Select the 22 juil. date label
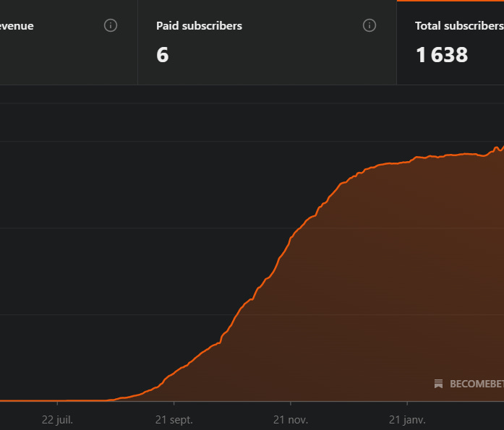The image size is (504, 430). pos(57,420)
